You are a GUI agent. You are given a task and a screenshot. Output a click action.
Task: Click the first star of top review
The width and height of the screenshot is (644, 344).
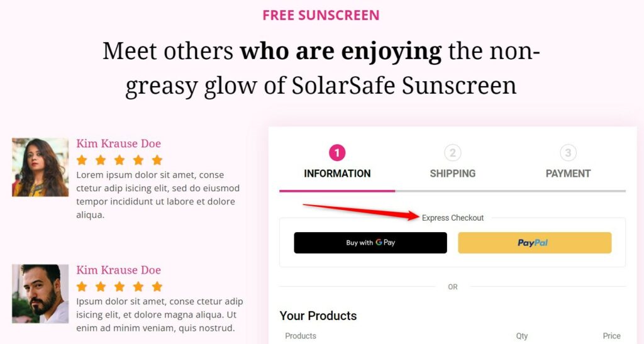point(82,160)
